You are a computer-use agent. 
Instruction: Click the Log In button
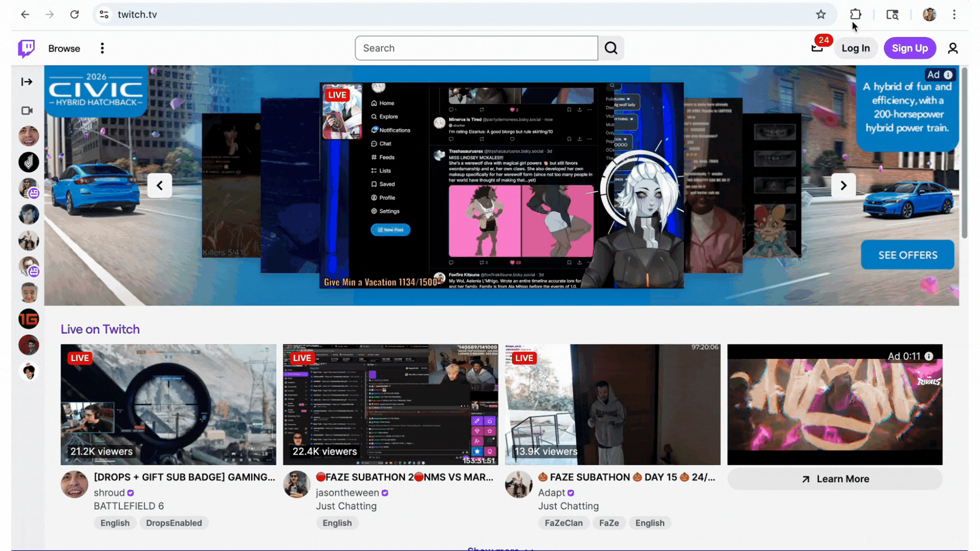855,48
